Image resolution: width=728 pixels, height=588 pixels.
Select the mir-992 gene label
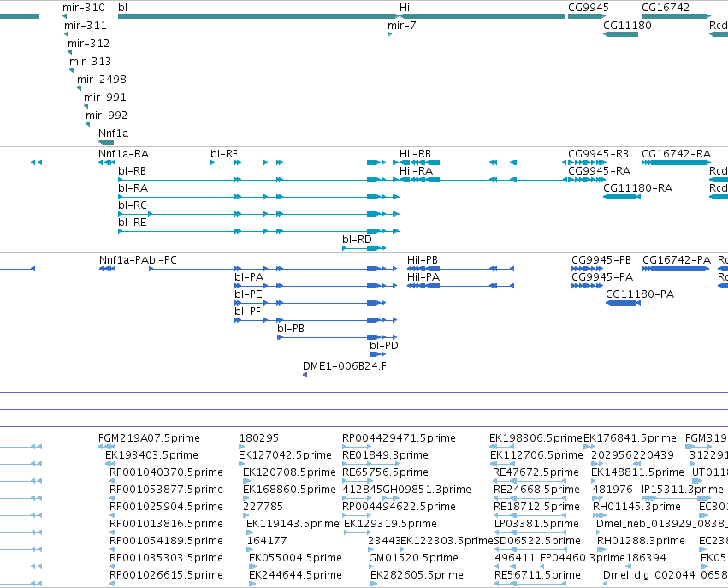[106, 116]
